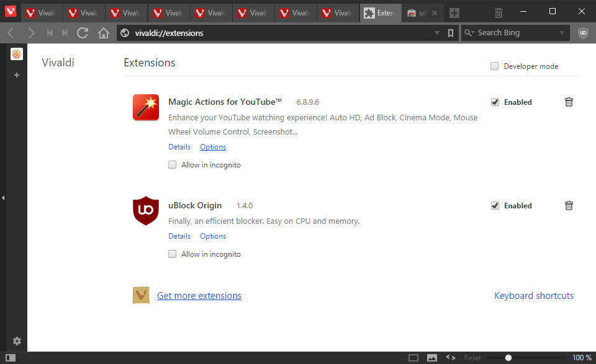Remove the Magic Actions for YouTube extension
Screen dimensions: 596x364
(x=569, y=102)
